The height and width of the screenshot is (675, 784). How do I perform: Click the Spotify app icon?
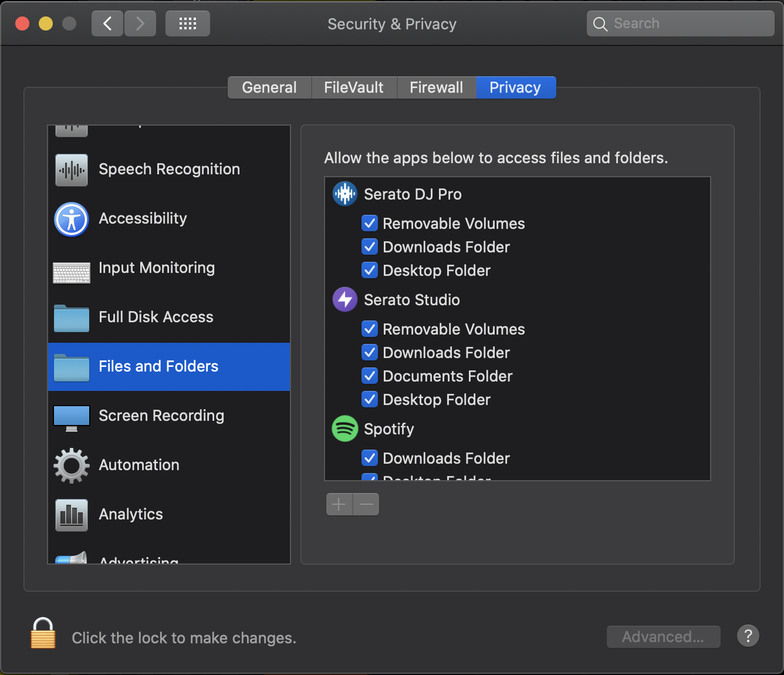coord(345,428)
